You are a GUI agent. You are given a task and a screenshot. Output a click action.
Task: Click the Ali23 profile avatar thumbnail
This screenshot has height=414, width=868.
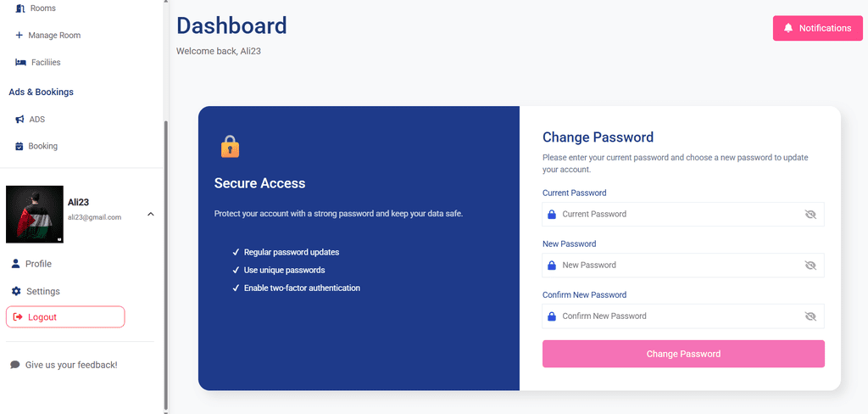point(35,214)
